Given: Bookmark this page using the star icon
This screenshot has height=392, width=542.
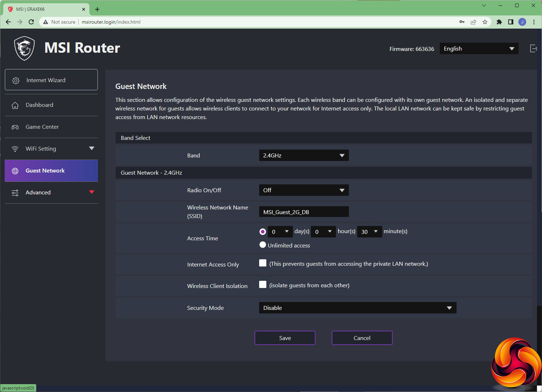Looking at the screenshot, I should click(485, 22).
